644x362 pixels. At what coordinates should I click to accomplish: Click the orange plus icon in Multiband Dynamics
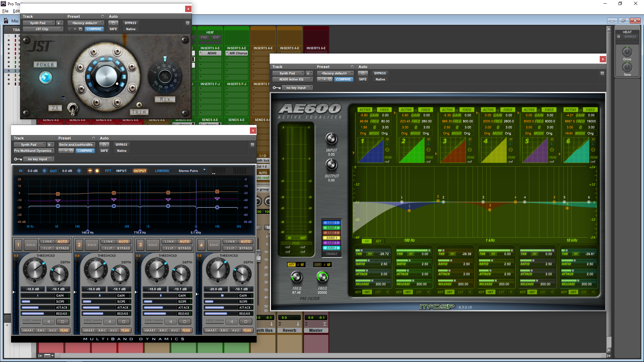[x=90, y=171]
